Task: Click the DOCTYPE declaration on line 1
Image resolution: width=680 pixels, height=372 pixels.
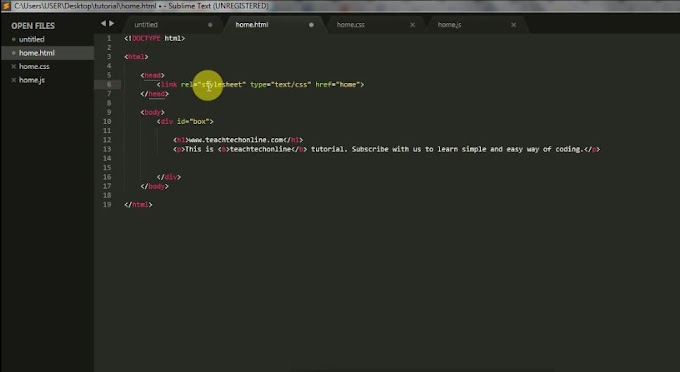Action: click(x=154, y=38)
